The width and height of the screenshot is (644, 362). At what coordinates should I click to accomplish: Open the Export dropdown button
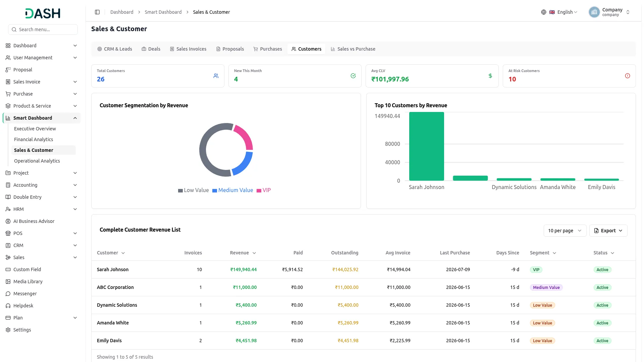[608, 231]
